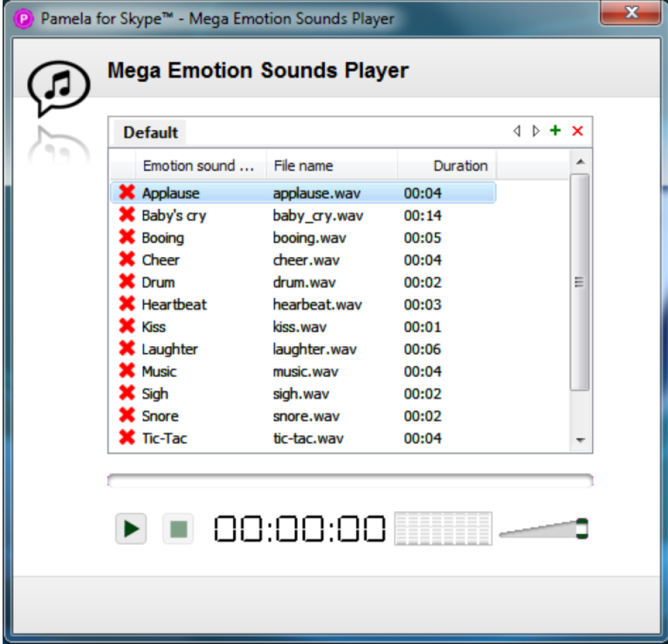The image size is (668, 644).
Task: Sort by Emotion sound column header
Action: (200, 166)
